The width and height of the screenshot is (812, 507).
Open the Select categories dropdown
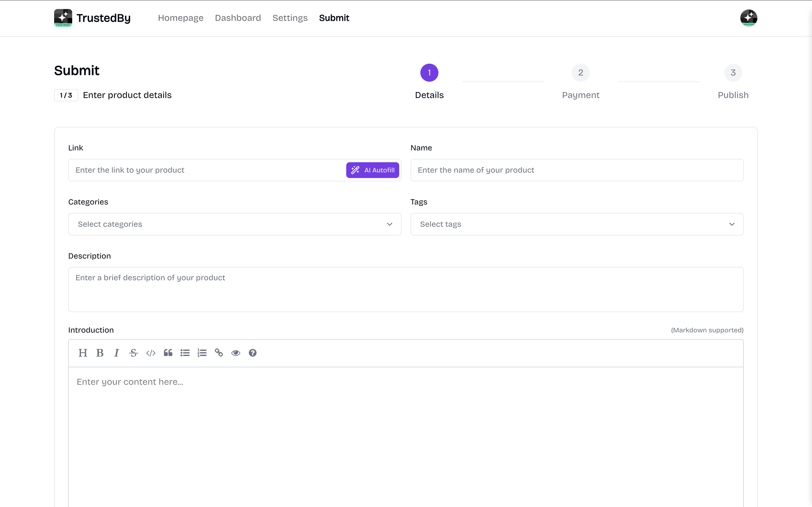pos(235,224)
